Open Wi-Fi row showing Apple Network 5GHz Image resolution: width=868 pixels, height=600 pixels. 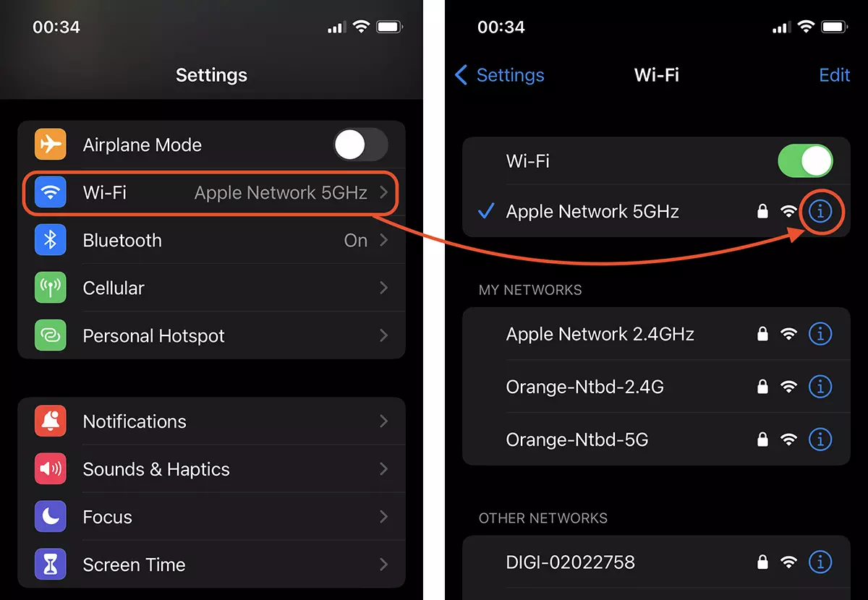click(x=211, y=192)
